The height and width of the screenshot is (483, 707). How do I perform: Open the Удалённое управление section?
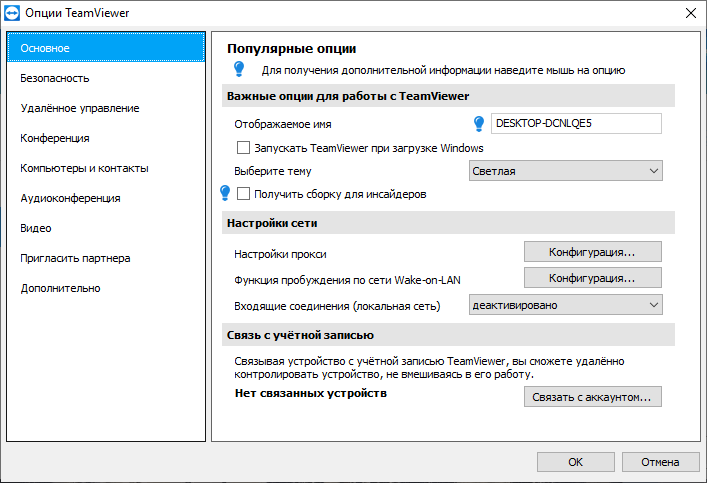tap(80, 108)
